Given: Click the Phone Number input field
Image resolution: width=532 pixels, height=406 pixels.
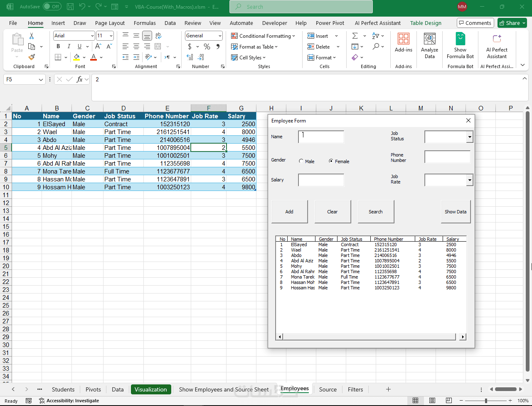Looking at the screenshot, I should tap(447, 157).
